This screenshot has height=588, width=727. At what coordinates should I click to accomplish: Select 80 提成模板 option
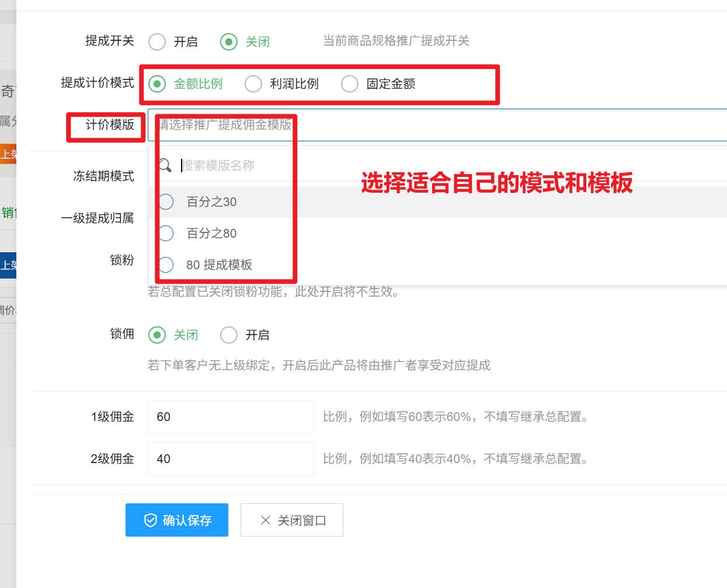click(219, 265)
